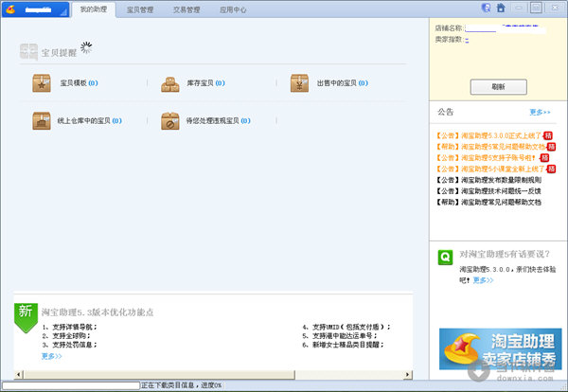Click the Taobao Assistant logo icon in the title bar
Image resolution: width=568 pixels, height=392 pixels.
10,9
